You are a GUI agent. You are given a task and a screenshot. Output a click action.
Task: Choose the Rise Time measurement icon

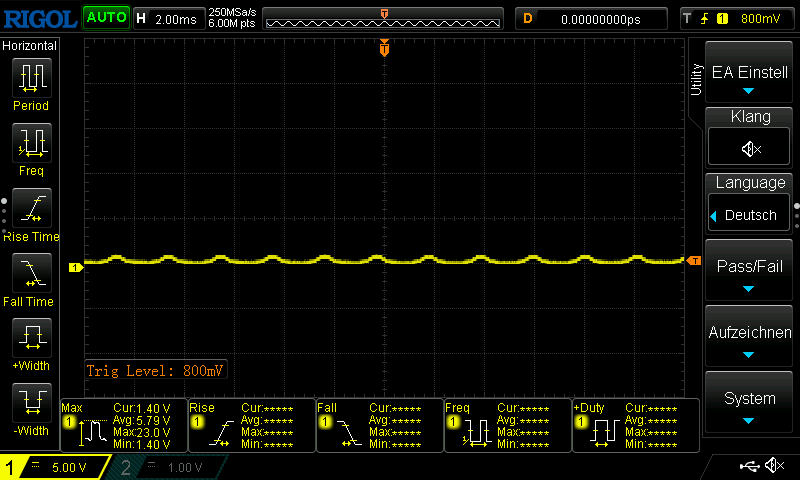click(x=31, y=213)
